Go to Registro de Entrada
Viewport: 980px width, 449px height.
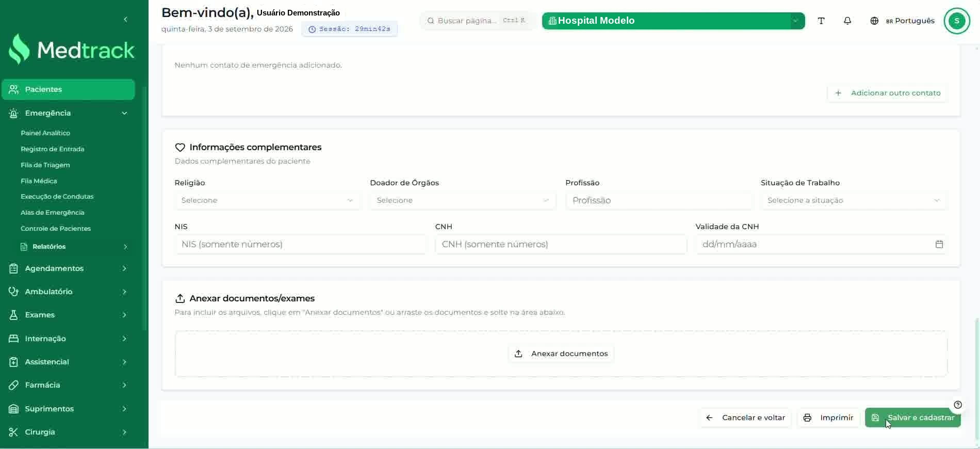pos(53,149)
